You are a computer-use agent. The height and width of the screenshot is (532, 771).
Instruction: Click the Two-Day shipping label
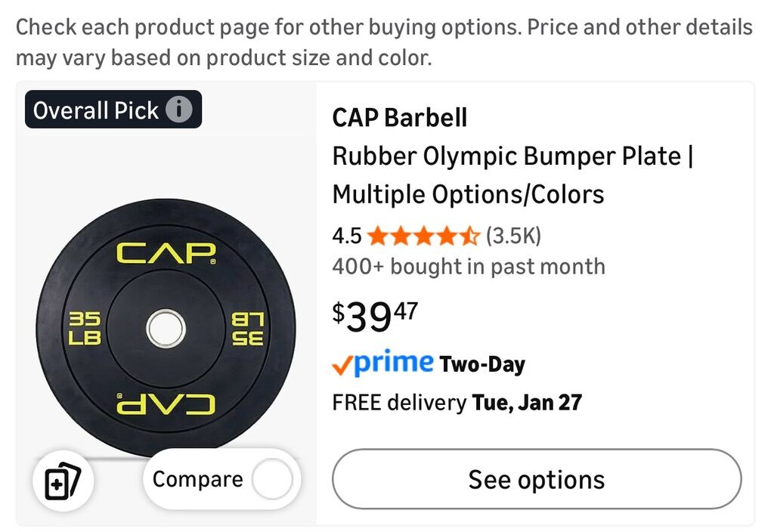tap(482, 365)
